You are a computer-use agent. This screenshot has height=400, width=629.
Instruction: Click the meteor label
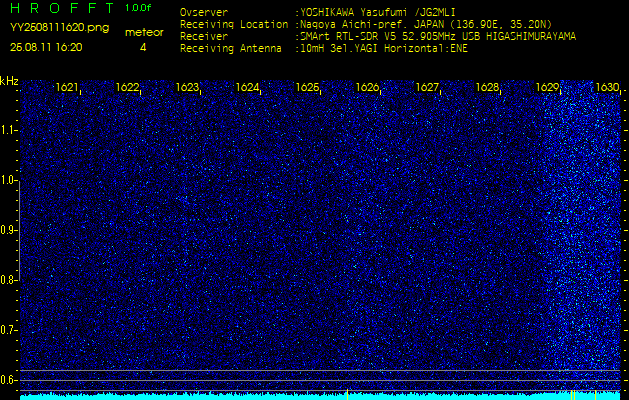(144, 33)
